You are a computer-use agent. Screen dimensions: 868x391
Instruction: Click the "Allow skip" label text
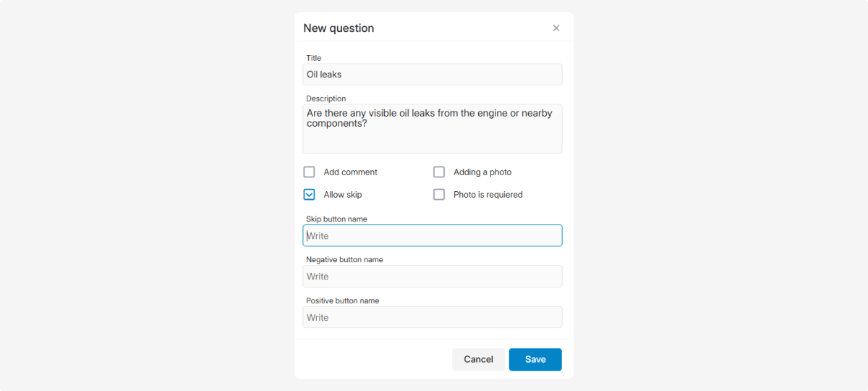click(343, 195)
